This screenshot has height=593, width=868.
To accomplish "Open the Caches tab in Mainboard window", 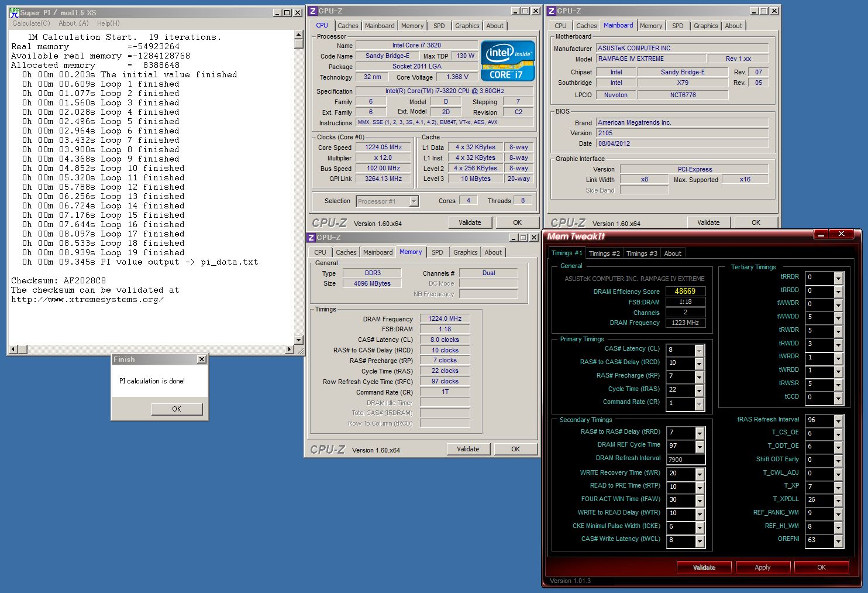I will tap(586, 26).
